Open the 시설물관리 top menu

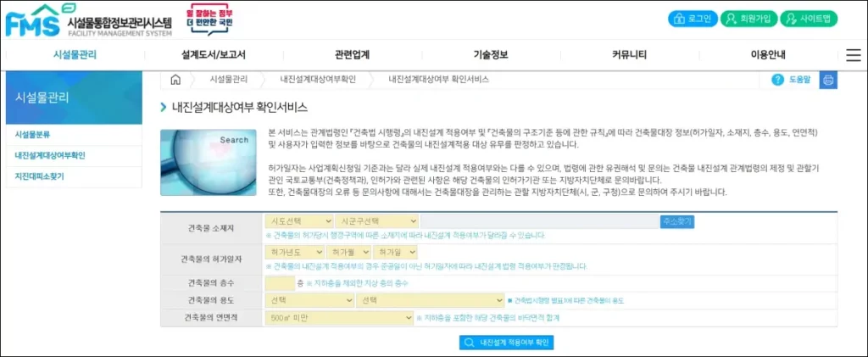[75, 55]
